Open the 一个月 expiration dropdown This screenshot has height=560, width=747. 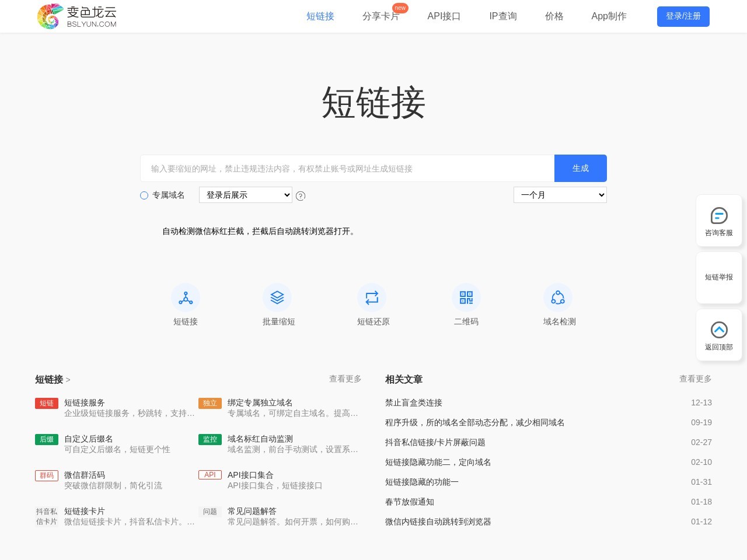pos(560,195)
